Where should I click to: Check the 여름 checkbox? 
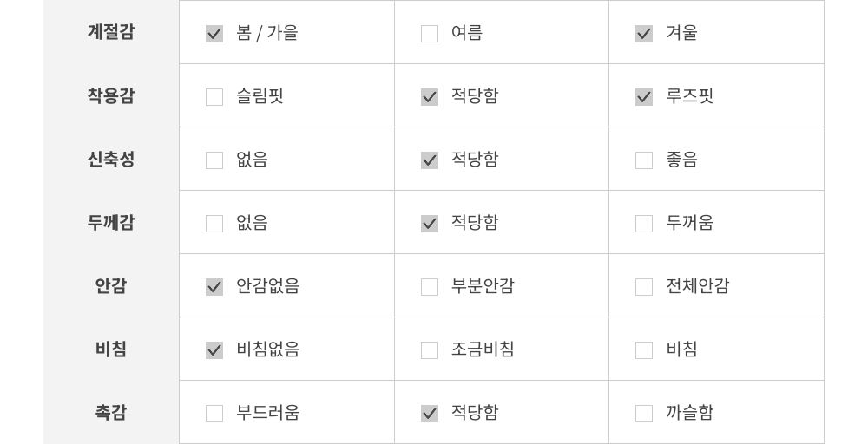pyautogui.click(x=430, y=34)
